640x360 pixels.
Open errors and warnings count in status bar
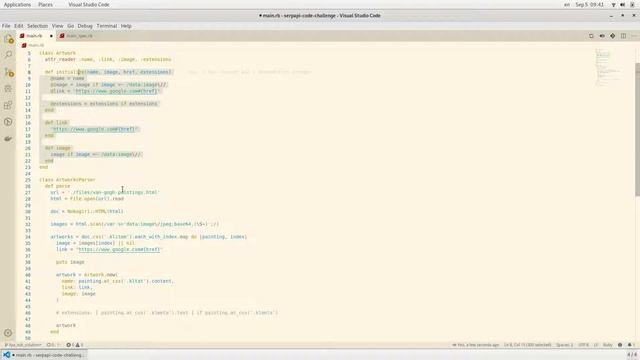[75, 345]
